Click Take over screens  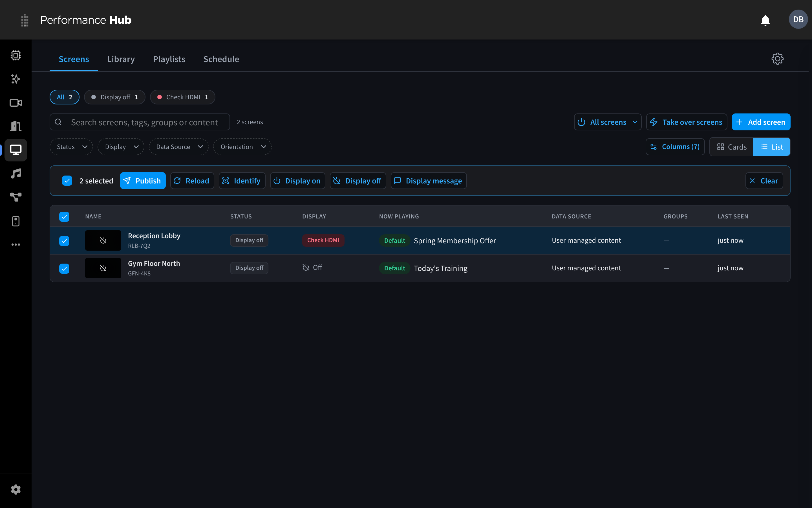(687, 122)
